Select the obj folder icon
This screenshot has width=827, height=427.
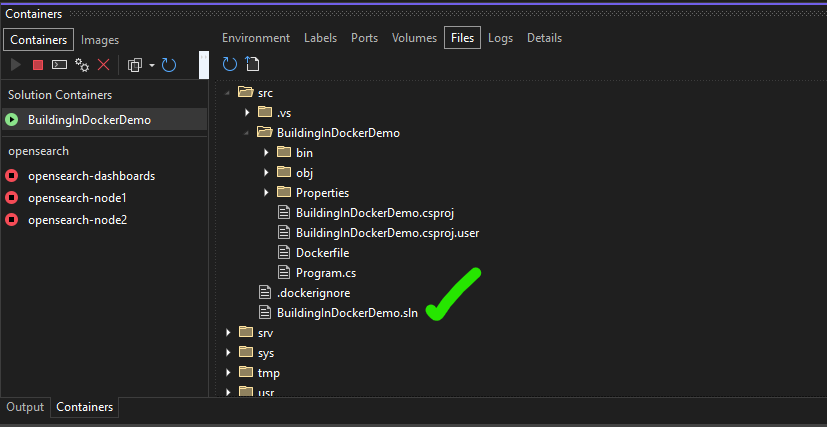click(284, 172)
